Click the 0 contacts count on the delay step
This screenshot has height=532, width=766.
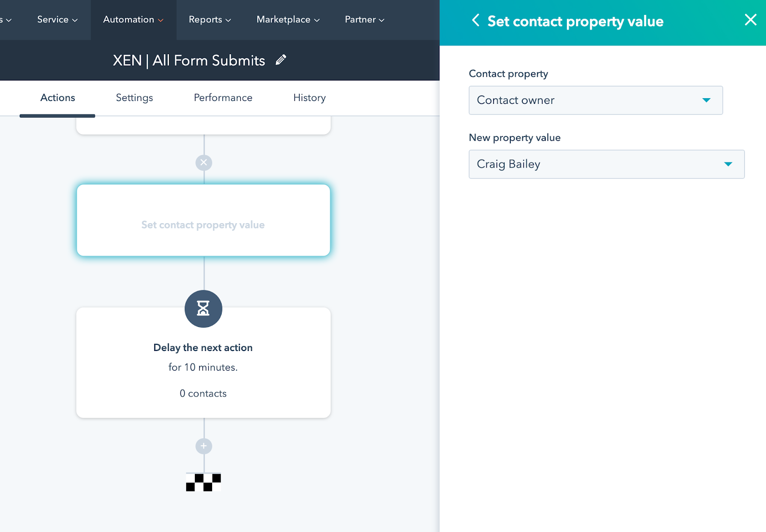pyautogui.click(x=203, y=393)
